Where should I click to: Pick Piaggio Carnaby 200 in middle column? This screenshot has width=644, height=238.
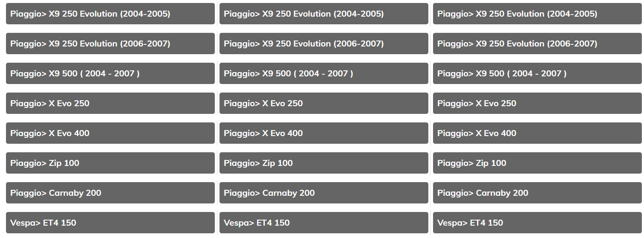(324, 193)
